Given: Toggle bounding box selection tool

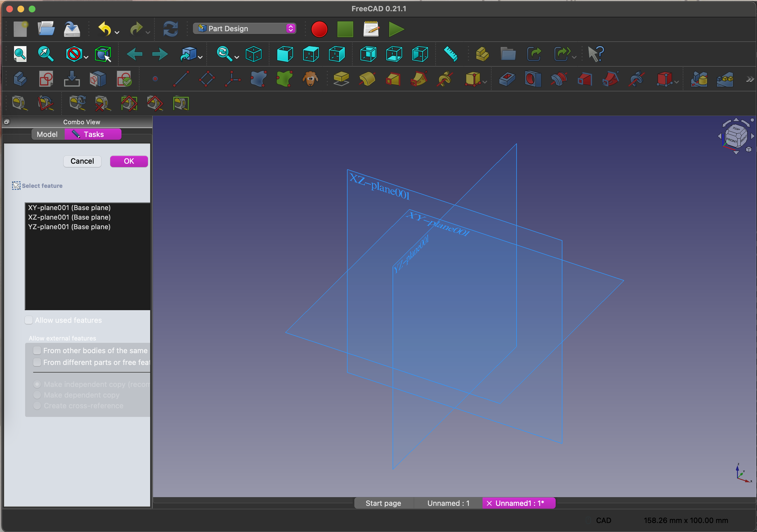Looking at the screenshot, I should (x=103, y=54).
